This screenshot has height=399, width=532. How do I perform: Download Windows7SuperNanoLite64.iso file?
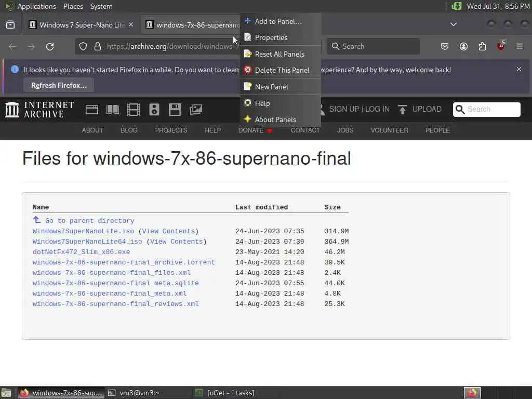[x=87, y=242]
